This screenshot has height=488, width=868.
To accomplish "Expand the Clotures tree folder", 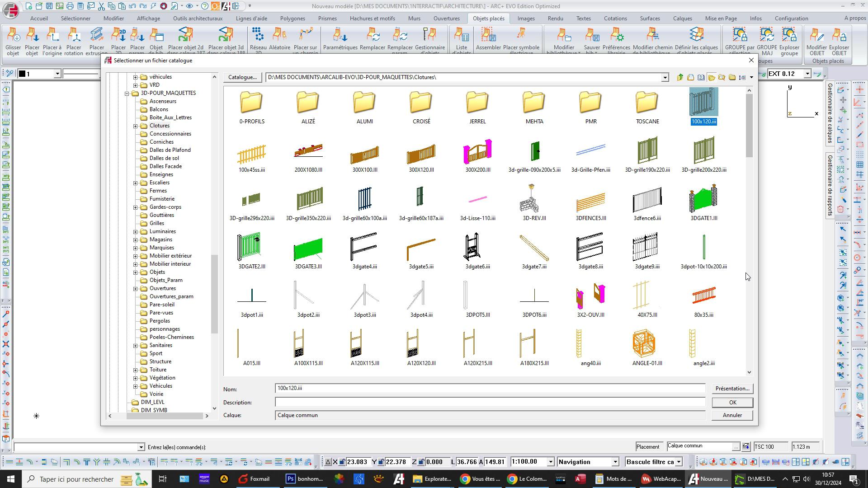I will (x=135, y=126).
